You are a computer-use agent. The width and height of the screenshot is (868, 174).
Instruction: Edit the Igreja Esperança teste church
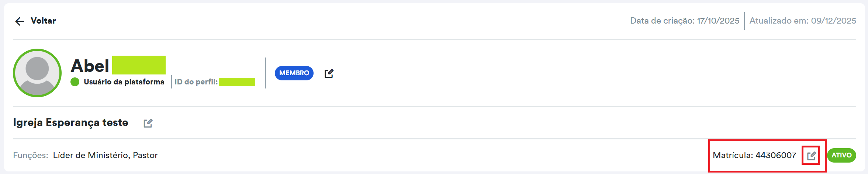point(148,123)
